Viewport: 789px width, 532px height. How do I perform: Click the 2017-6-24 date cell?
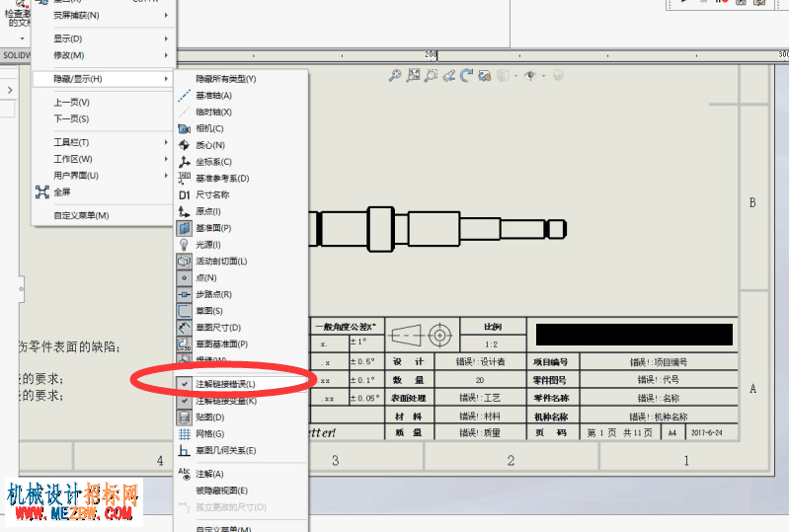(x=706, y=432)
